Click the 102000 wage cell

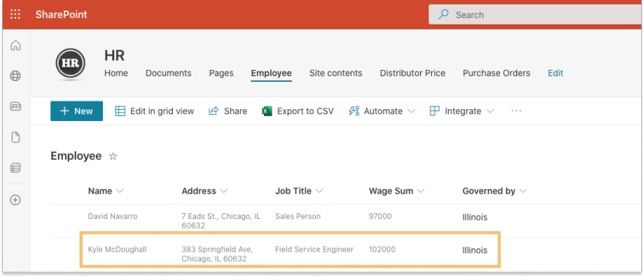(x=382, y=249)
